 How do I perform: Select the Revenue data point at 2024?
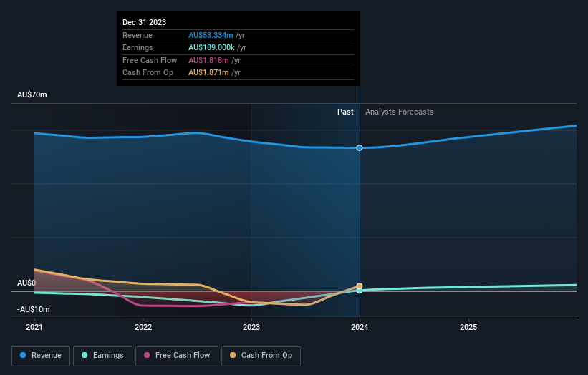click(x=360, y=148)
